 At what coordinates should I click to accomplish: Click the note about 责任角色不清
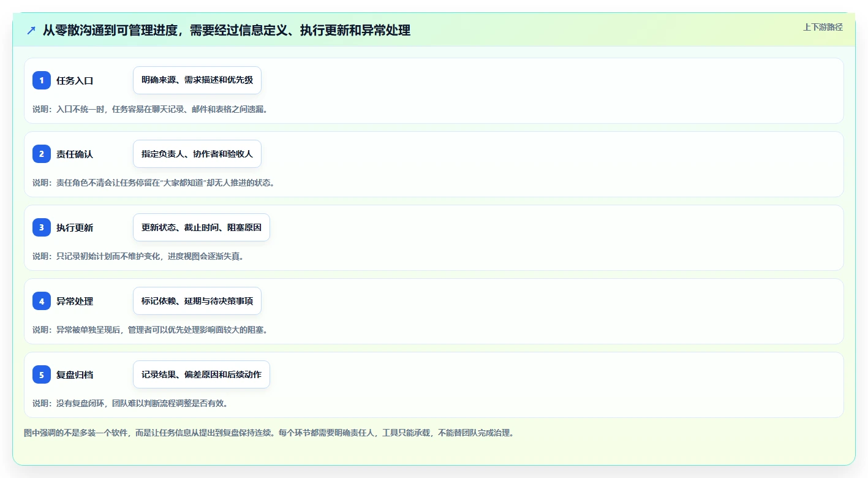pos(154,183)
